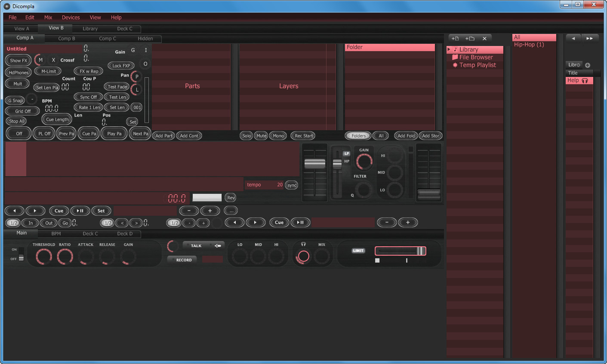The height and width of the screenshot is (364, 607).
Task: Click the headphones icon in the Help row
Action: pos(585,81)
